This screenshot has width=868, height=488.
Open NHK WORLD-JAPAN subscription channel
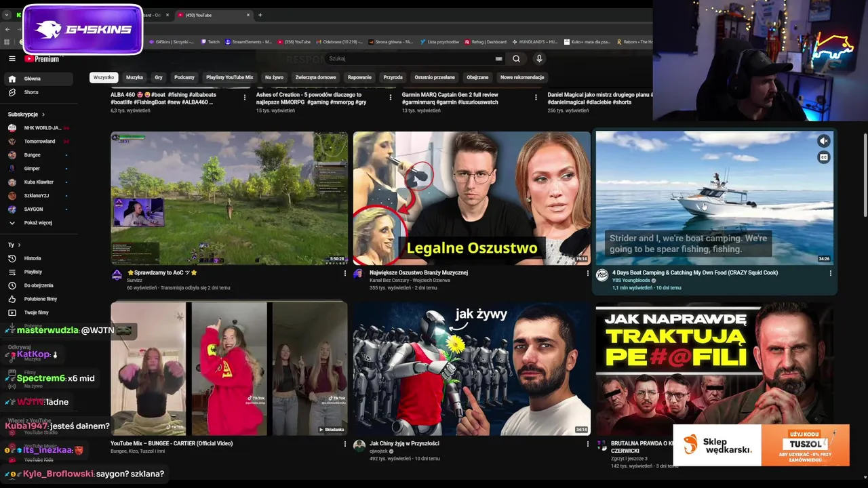39,128
